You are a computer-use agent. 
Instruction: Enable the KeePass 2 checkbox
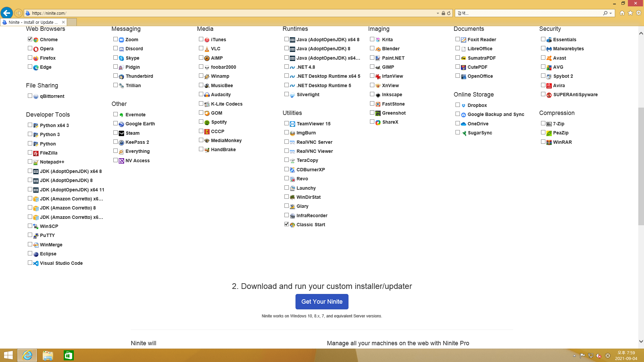(115, 142)
